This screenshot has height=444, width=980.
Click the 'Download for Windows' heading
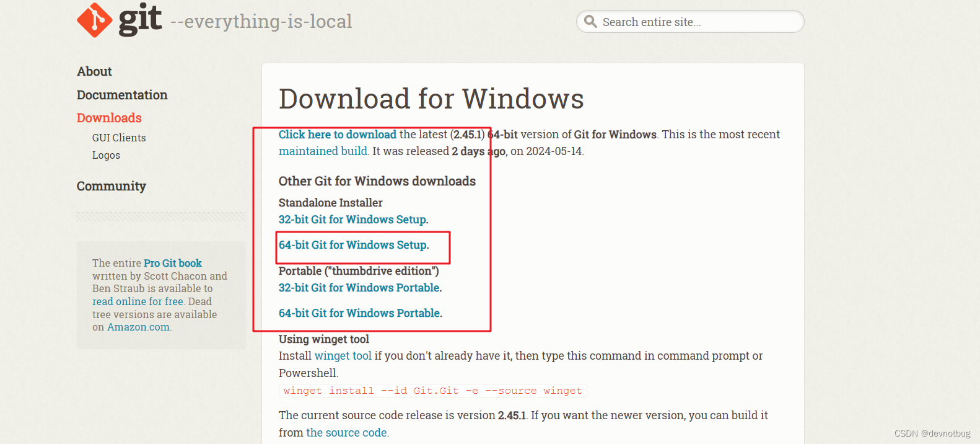click(431, 99)
